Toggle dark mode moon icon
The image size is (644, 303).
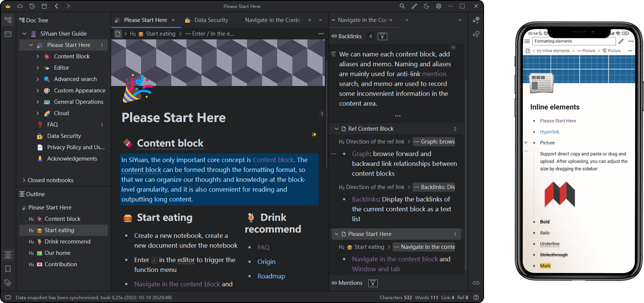pyautogui.click(x=427, y=6)
